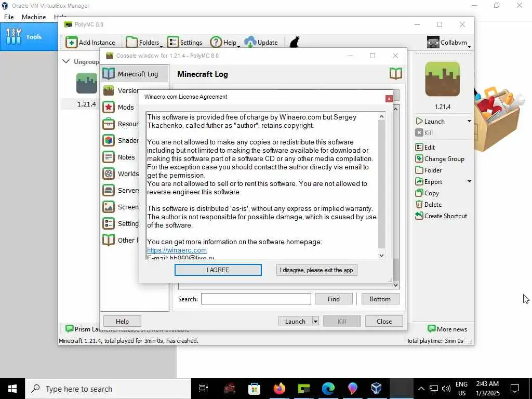Click the Find button

[334, 299]
